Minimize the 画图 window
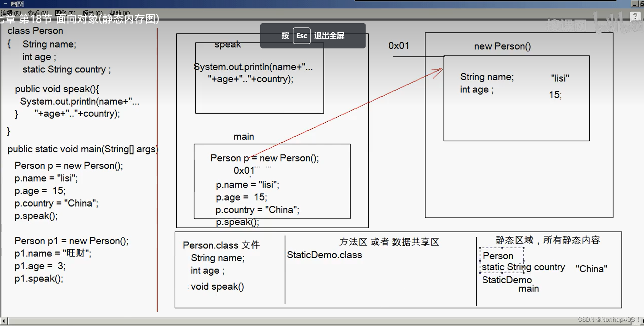 (634, 4)
